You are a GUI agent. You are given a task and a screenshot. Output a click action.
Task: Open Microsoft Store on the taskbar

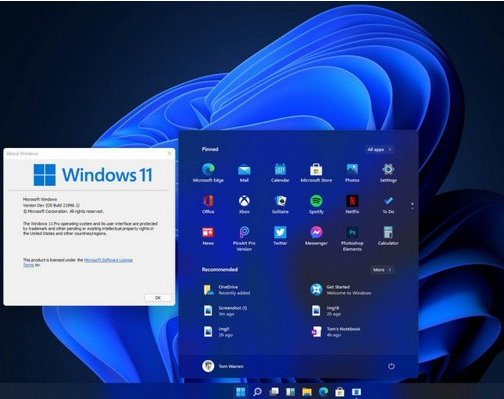(340, 392)
